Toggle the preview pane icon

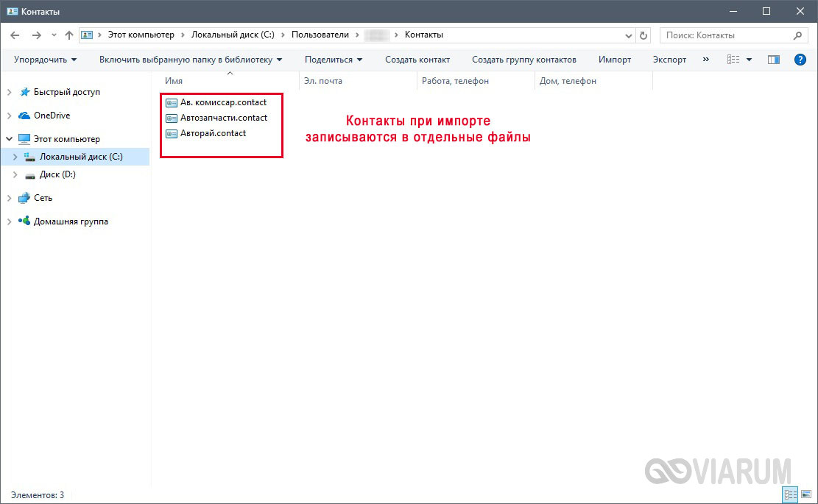point(773,60)
